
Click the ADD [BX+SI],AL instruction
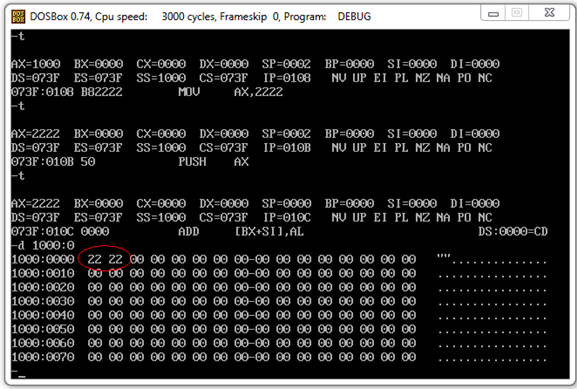point(241,231)
